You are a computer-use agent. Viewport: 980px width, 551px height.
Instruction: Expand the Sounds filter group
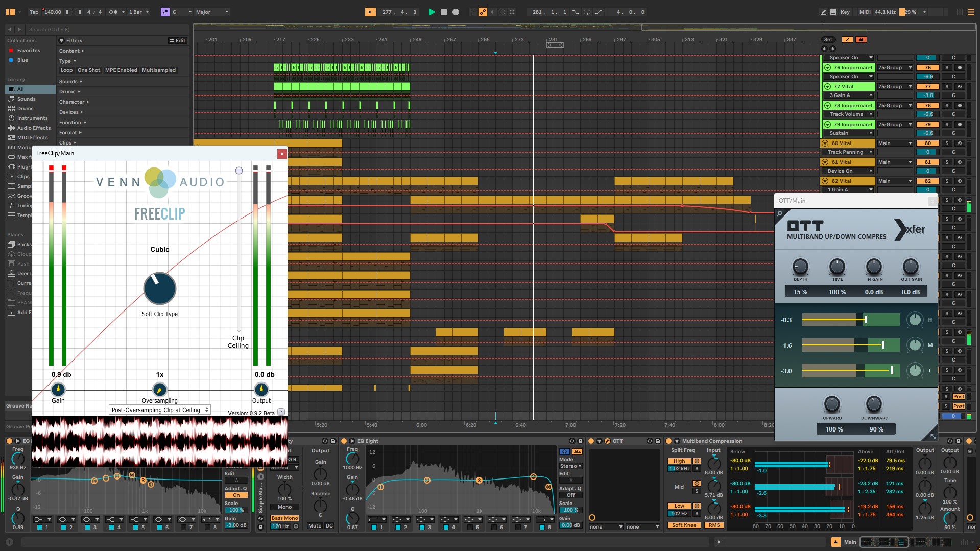coord(70,81)
